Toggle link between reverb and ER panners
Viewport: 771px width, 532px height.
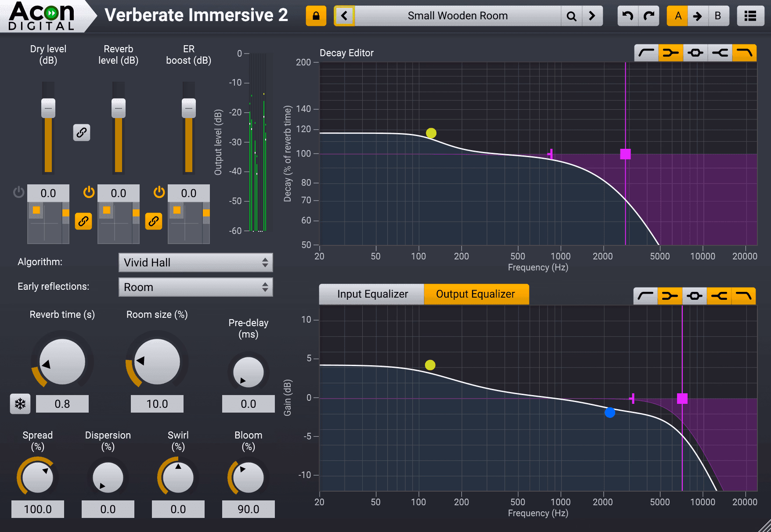pyautogui.click(x=154, y=221)
